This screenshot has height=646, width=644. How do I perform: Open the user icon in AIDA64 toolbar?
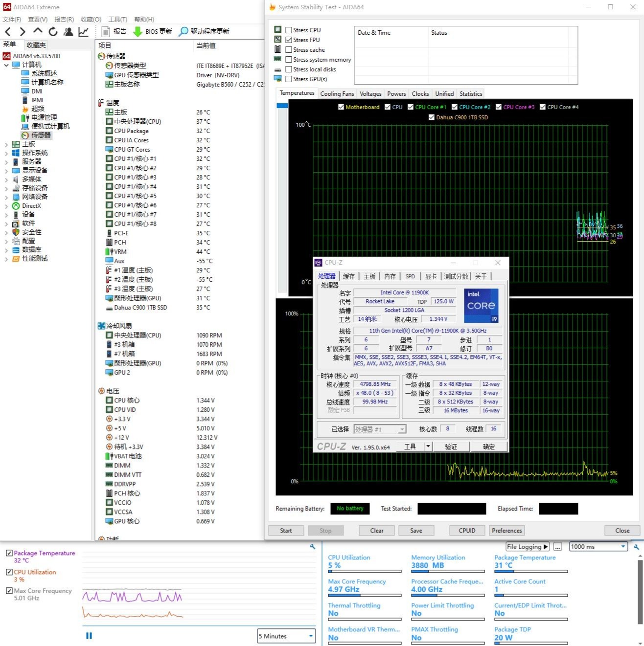[69, 31]
